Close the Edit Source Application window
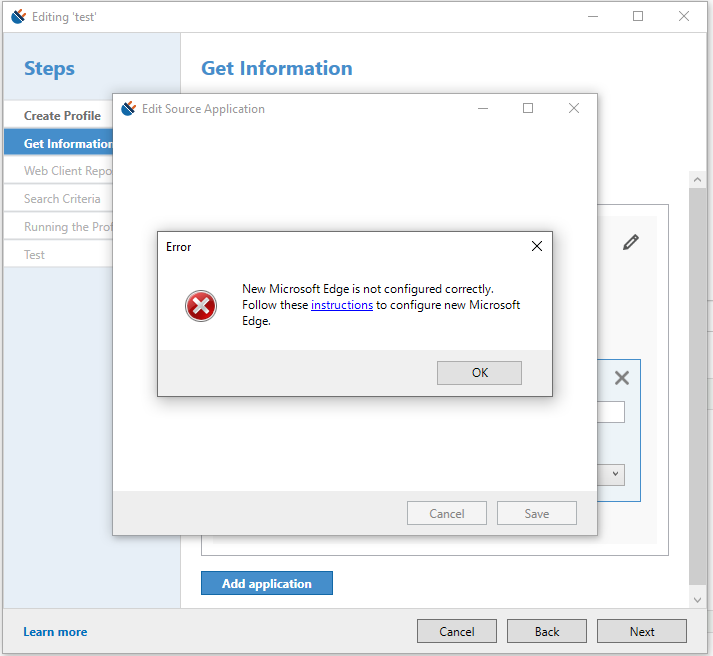This screenshot has height=656, width=713. (x=574, y=108)
